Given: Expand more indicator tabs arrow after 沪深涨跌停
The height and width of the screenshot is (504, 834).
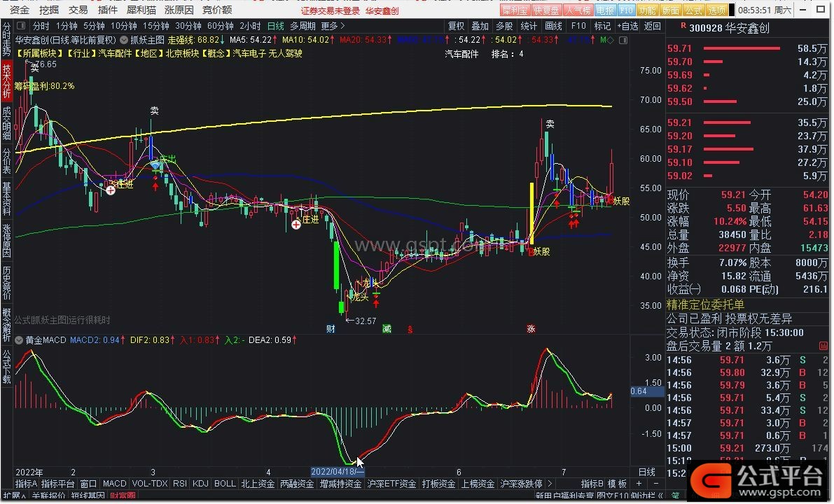Looking at the screenshot, I should click(550, 483).
